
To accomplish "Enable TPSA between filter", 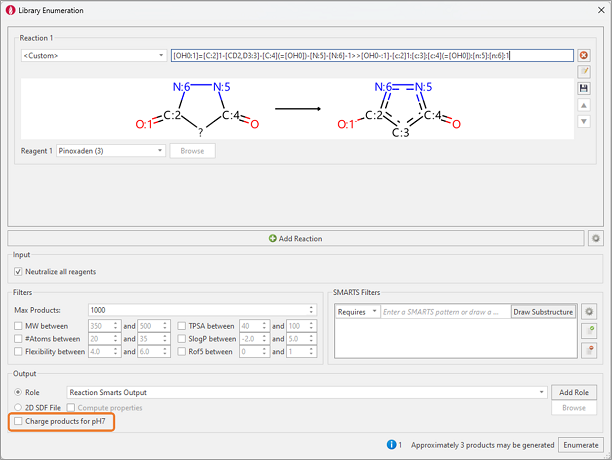I will pyautogui.click(x=181, y=326).
